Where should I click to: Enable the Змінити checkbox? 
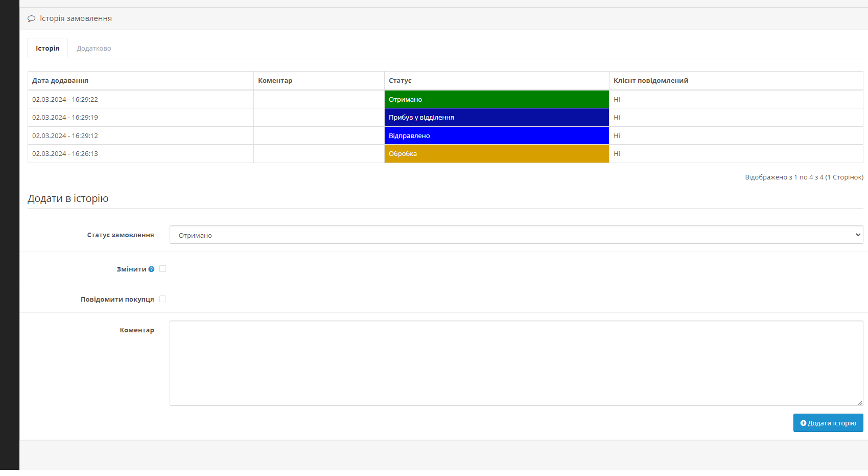tap(163, 269)
